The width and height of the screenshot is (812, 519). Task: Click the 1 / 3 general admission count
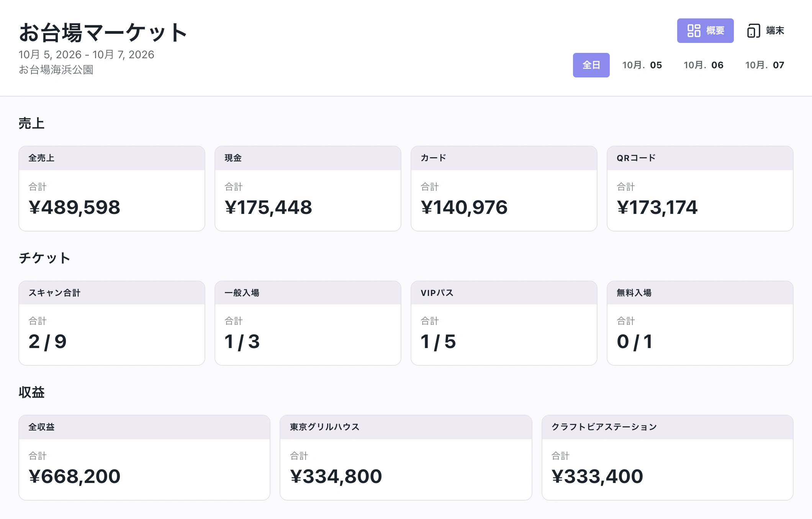click(242, 342)
